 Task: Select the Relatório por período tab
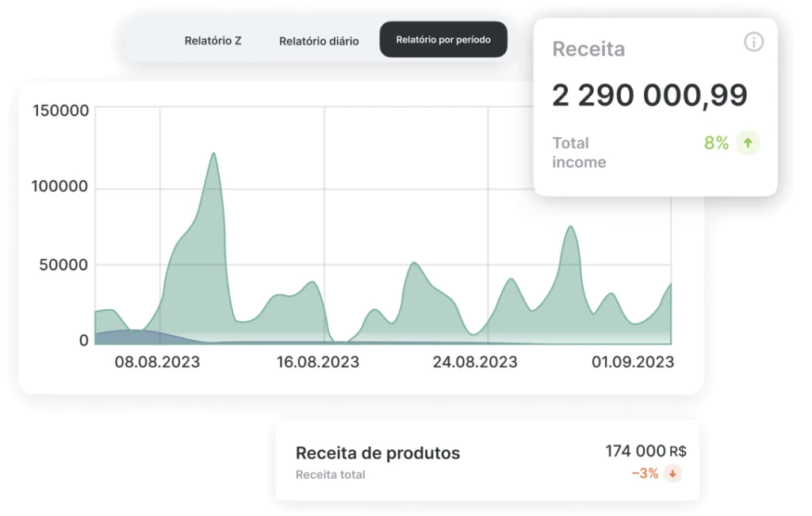point(443,40)
